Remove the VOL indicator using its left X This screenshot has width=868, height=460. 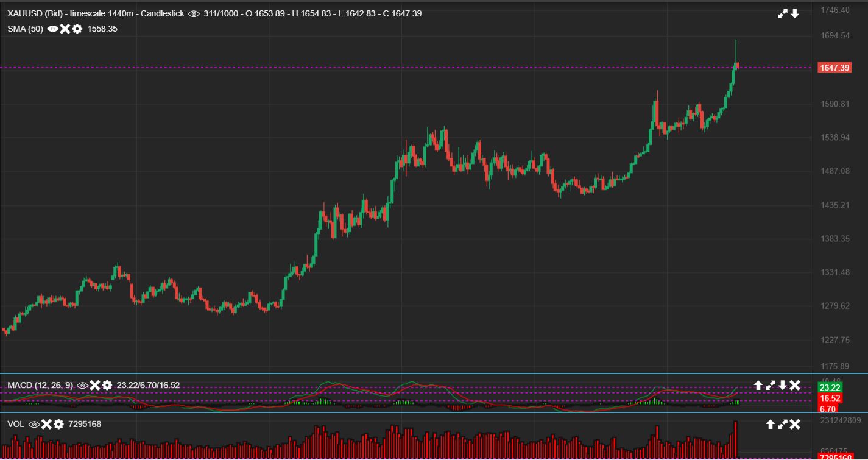(46, 424)
